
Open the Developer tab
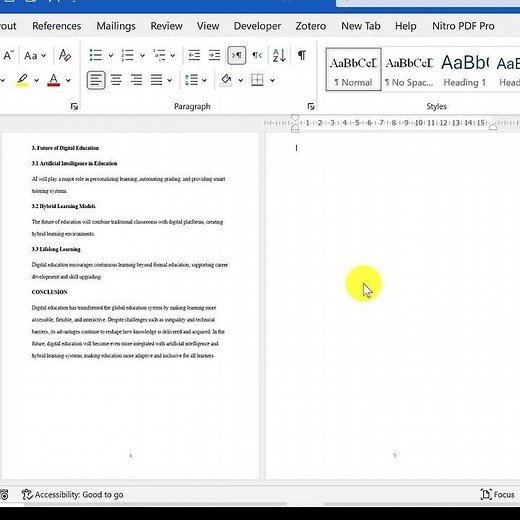click(x=257, y=26)
